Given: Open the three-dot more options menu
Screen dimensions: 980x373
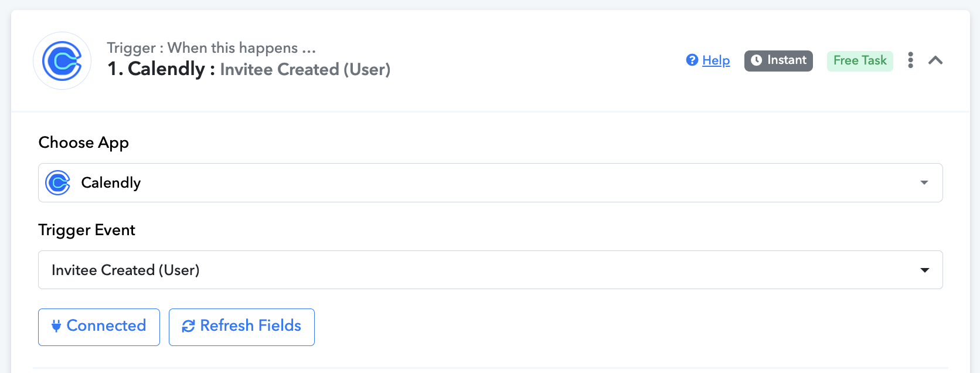Looking at the screenshot, I should click(910, 60).
